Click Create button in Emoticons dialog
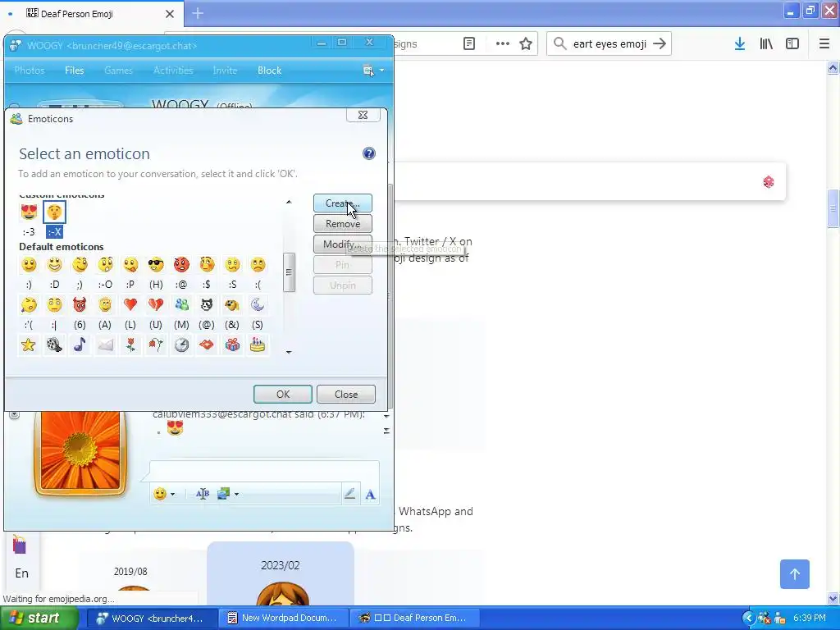 click(x=342, y=203)
